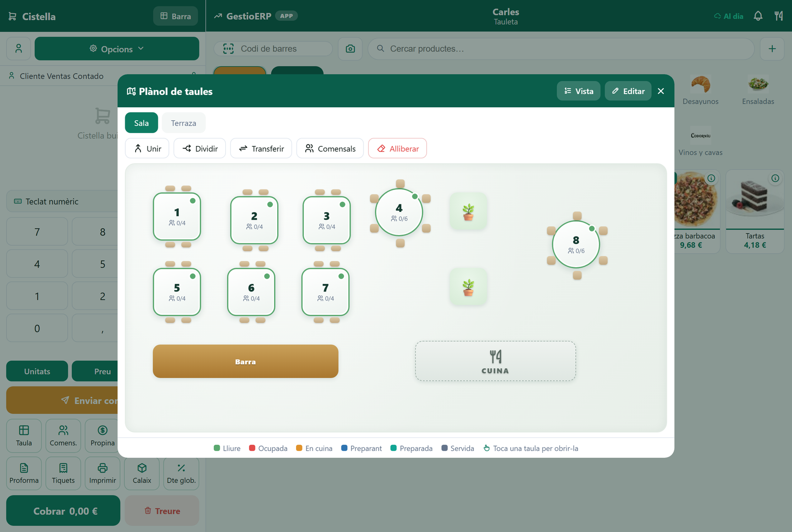Image resolution: width=792 pixels, height=532 pixels.
Task: Select table 3 on the plan
Action: (327, 220)
